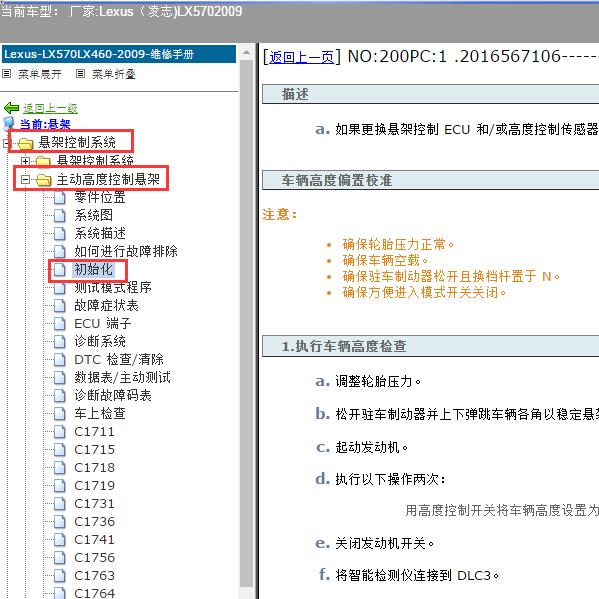
Task: Collapse the 主动高度控制悬架 tree node
Action: (25, 180)
